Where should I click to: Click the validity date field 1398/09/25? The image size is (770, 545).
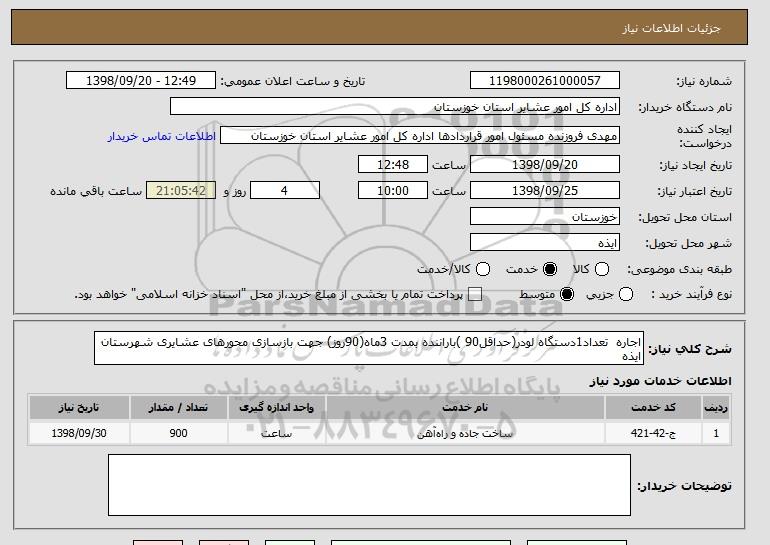tap(545, 191)
